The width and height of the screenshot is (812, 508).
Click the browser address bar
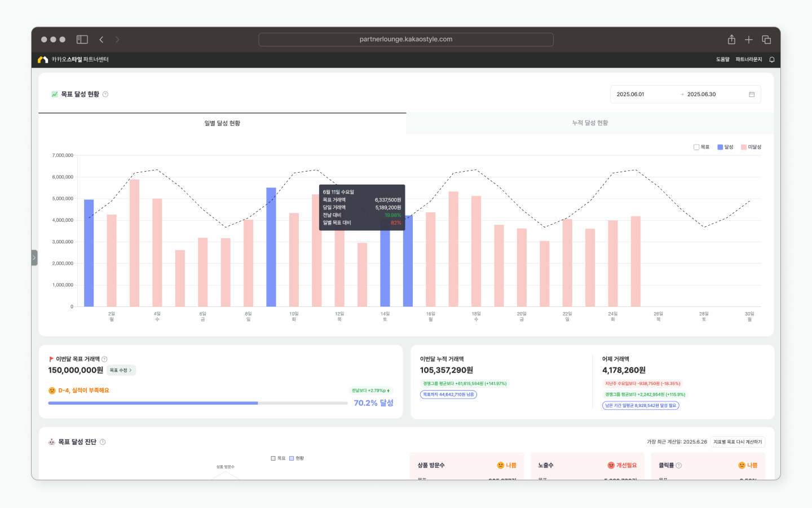[406, 40]
